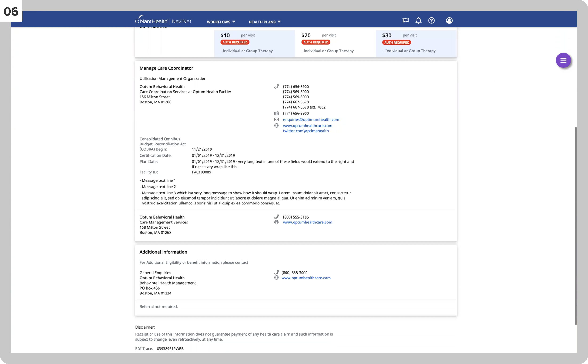Viewport: 588px width, 364px height.
Task: Open the user profile icon
Action: click(x=449, y=20)
